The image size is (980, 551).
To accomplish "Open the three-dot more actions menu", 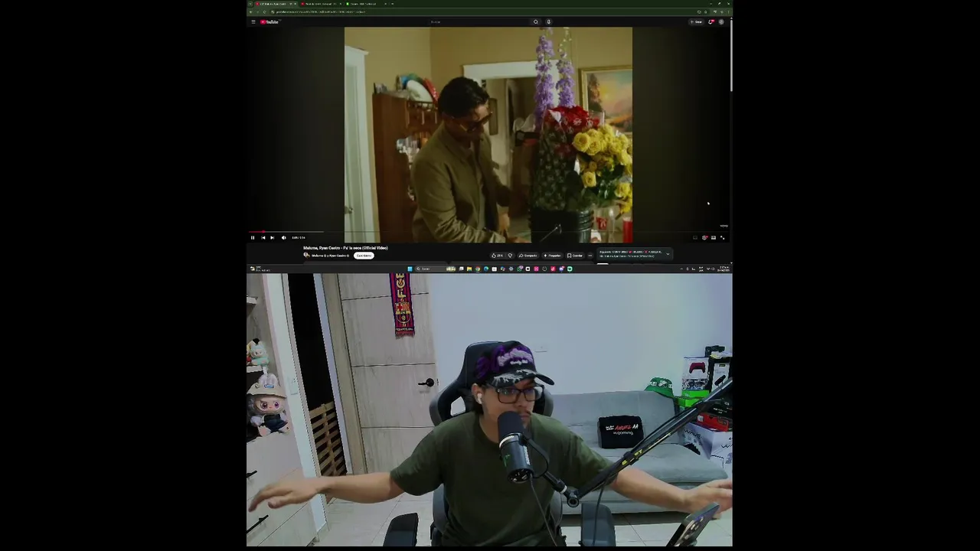I will click(590, 256).
